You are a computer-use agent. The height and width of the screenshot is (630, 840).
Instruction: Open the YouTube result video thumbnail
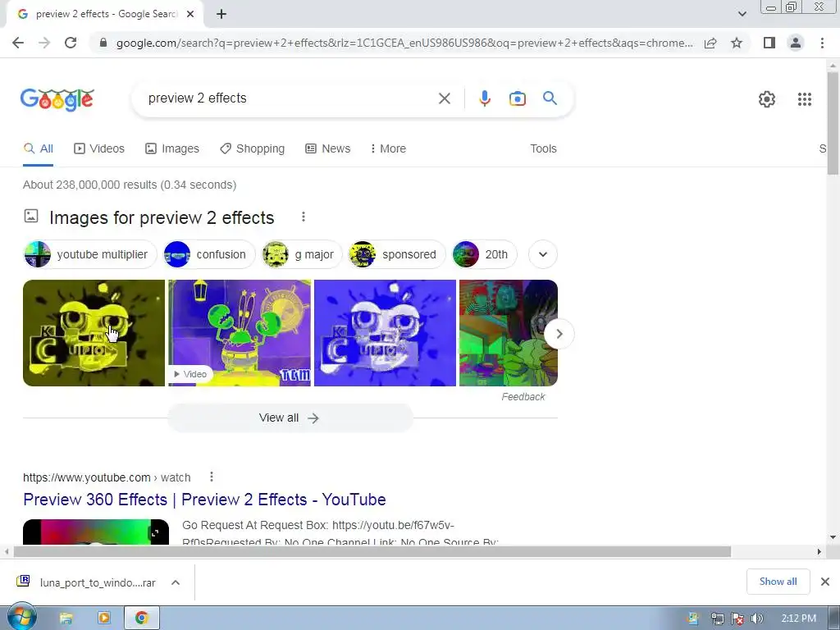coord(96,532)
